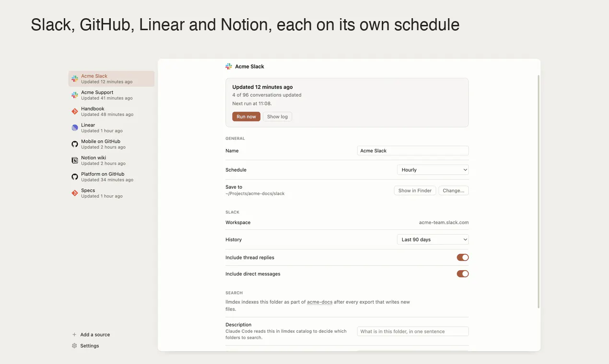Click Add a source label
The height and width of the screenshot is (364, 609).
click(x=95, y=334)
